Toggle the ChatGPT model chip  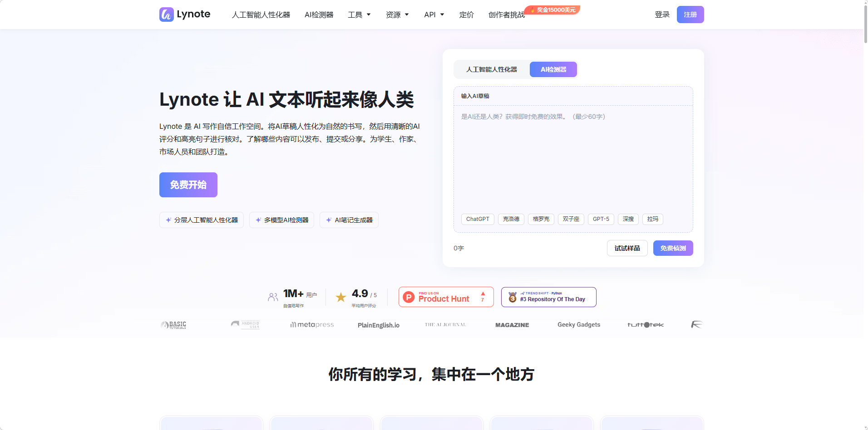[x=478, y=219]
